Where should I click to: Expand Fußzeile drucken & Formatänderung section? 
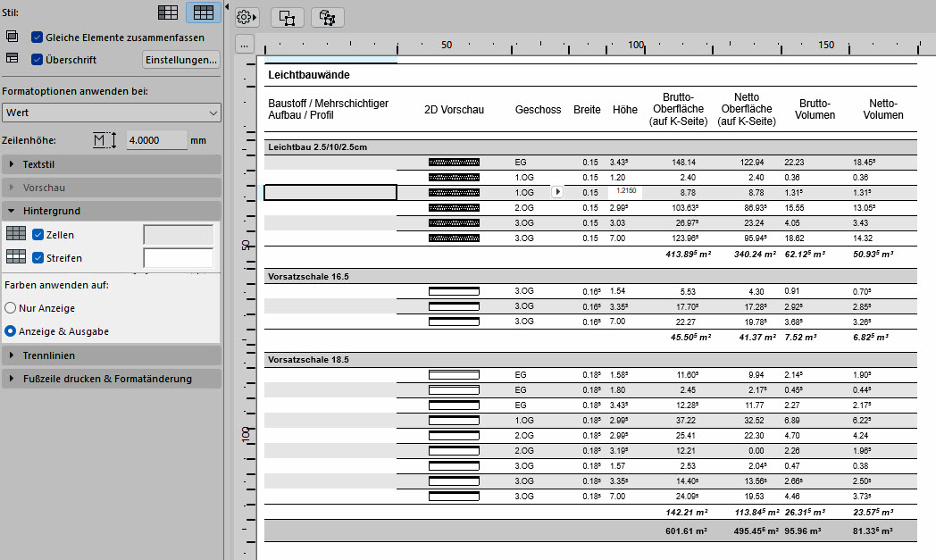(x=111, y=379)
